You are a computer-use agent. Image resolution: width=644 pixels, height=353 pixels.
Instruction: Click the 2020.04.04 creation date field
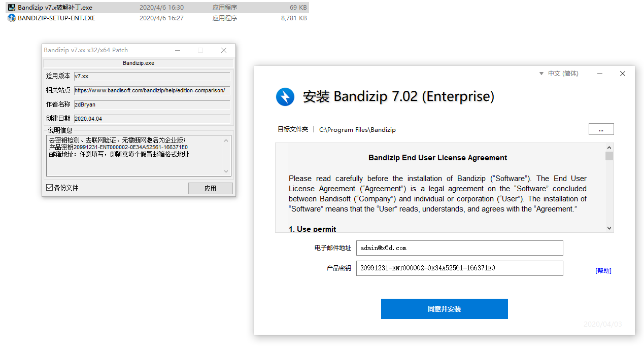pos(152,119)
